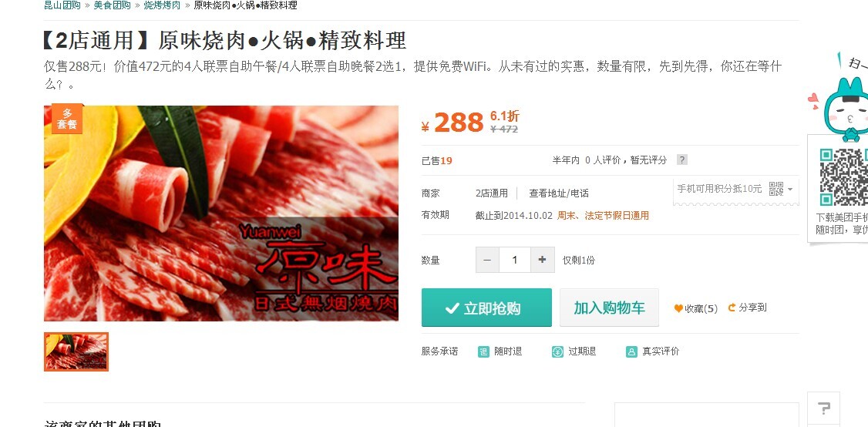
Task: Select the small meat photo thumbnail
Action: 76,351
